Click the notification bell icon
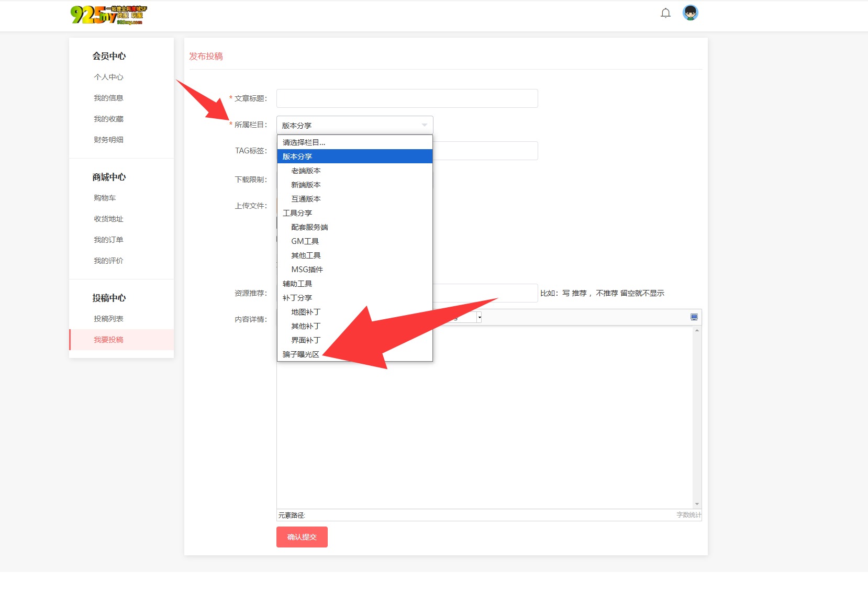Viewport: 868px width, 593px height. click(665, 13)
